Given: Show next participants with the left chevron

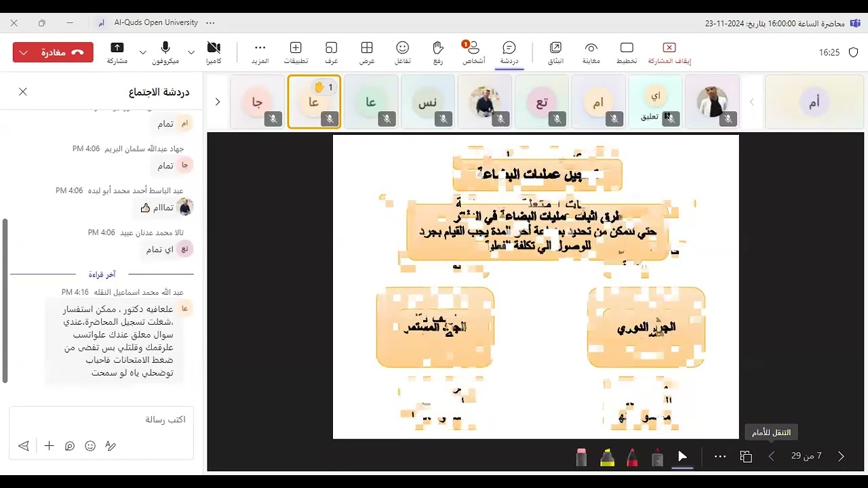Looking at the screenshot, I should [x=218, y=102].
